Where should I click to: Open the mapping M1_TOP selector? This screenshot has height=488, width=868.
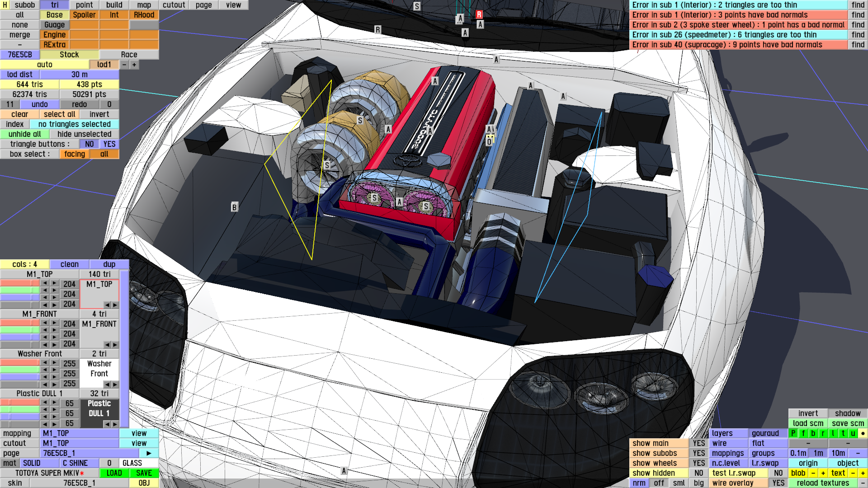80,433
